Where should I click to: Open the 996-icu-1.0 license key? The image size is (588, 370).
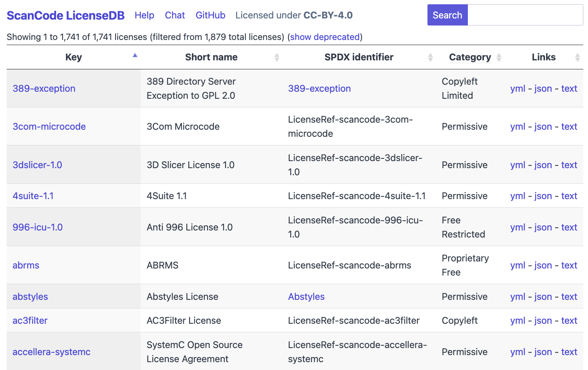[38, 227]
